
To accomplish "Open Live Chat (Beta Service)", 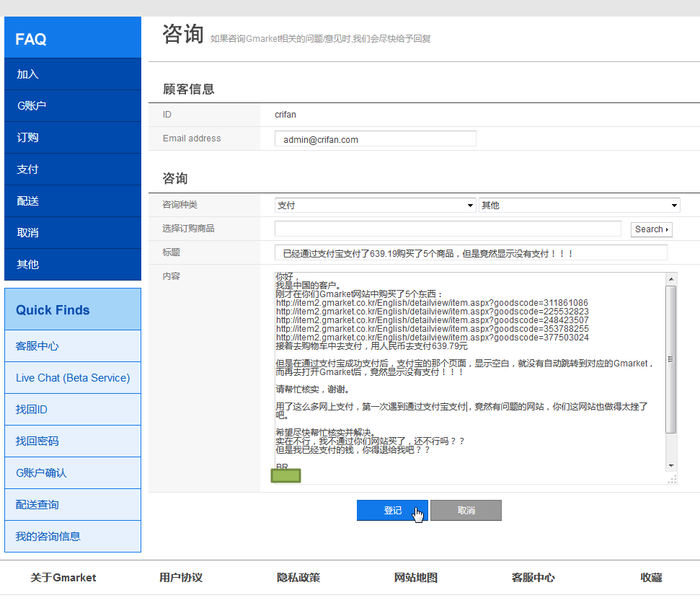I will click(x=73, y=378).
